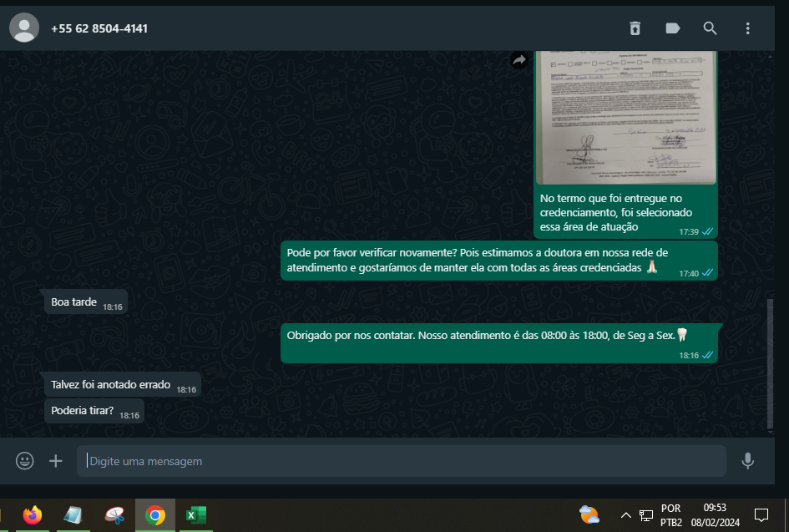Switch to Chrome in the taskbar
Screen dimensions: 789x532
click(x=155, y=515)
